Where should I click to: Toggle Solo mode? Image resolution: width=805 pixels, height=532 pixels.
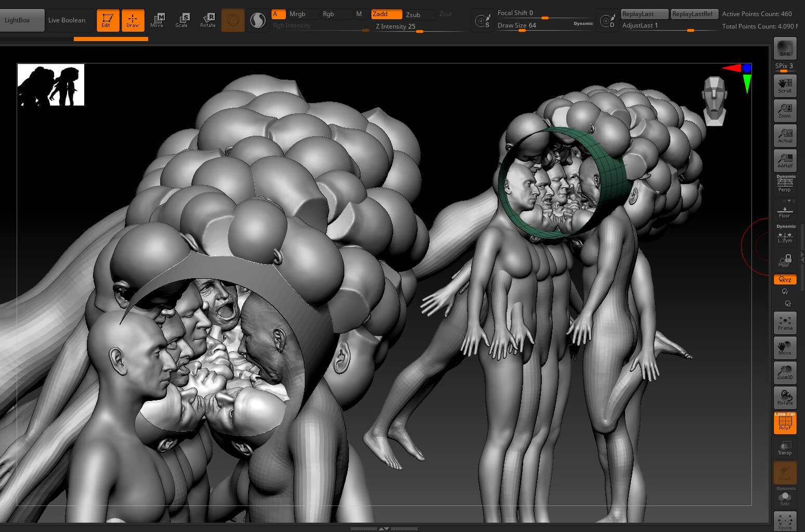point(785,497)
